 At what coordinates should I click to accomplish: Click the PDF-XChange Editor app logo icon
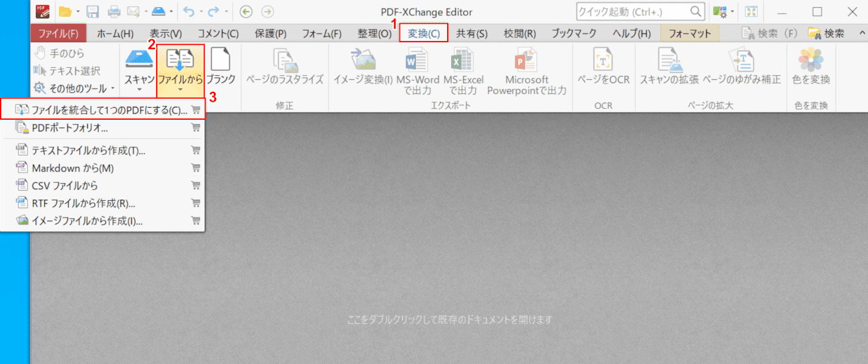click(42, 11)
